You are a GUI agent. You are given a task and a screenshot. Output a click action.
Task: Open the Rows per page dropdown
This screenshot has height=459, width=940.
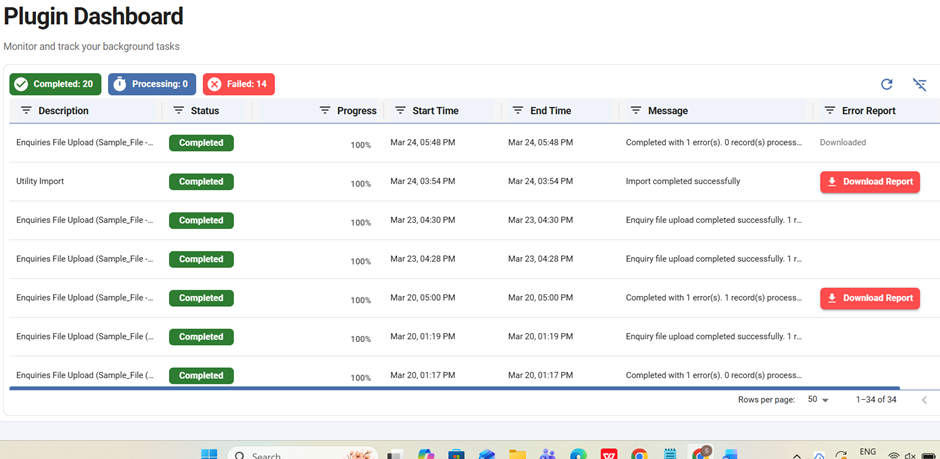pyautogui.click(x=819, y=400)
